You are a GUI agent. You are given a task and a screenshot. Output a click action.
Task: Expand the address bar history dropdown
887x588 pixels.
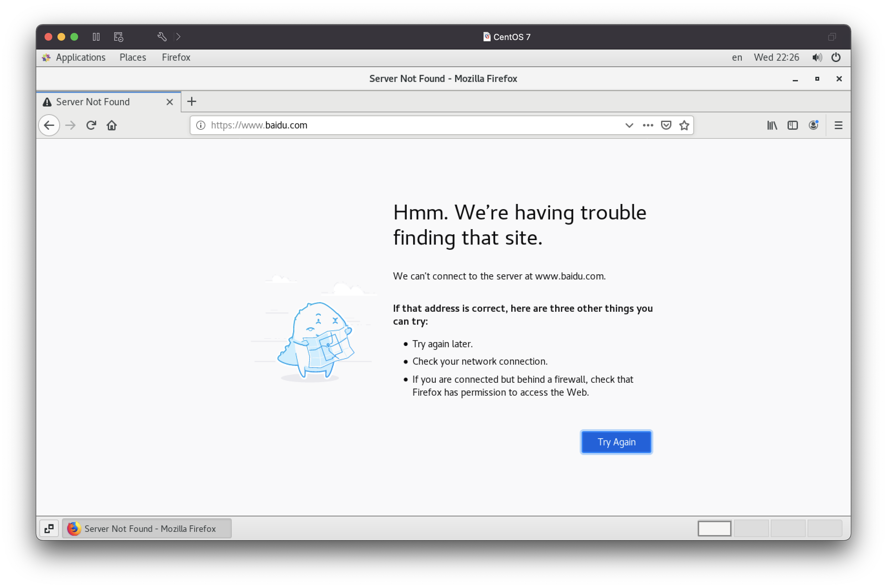629,125
